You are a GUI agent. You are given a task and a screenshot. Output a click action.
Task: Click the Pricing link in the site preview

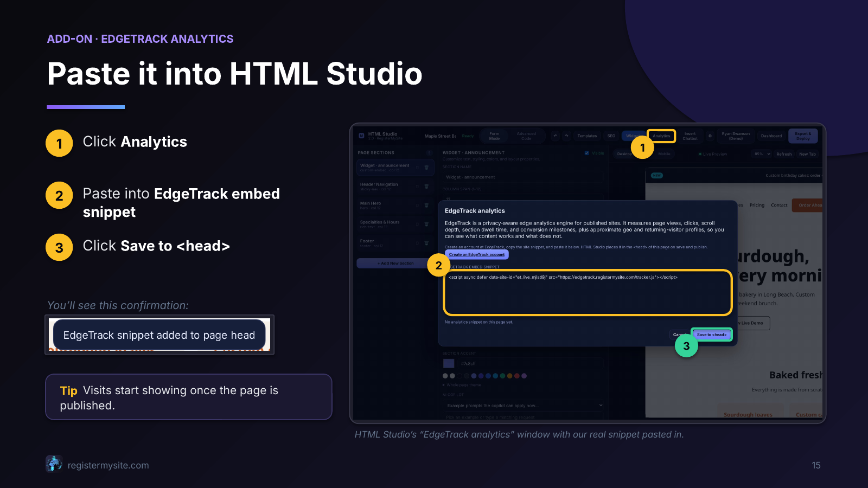757,205
